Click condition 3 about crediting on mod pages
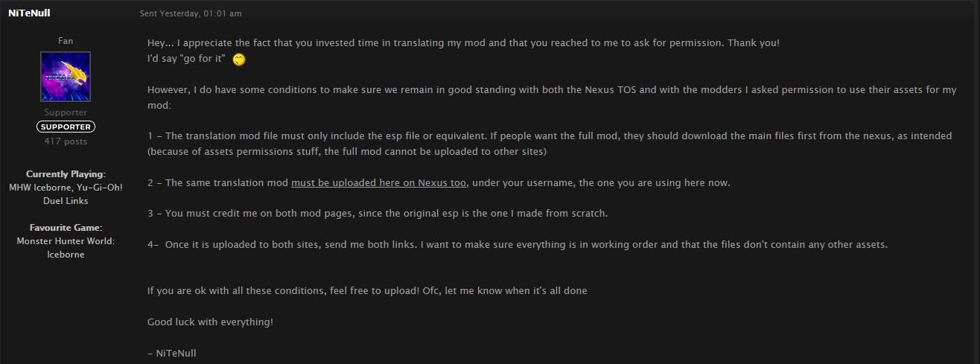Image resolution: width=980 pixels, height=364 pixels. pos(378,214)
